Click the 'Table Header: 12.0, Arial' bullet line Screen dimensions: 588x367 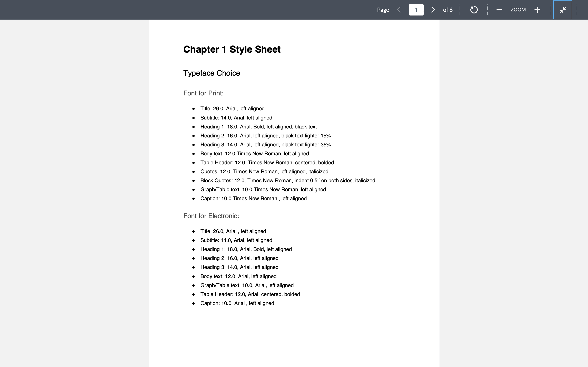(x=250, y=294)
